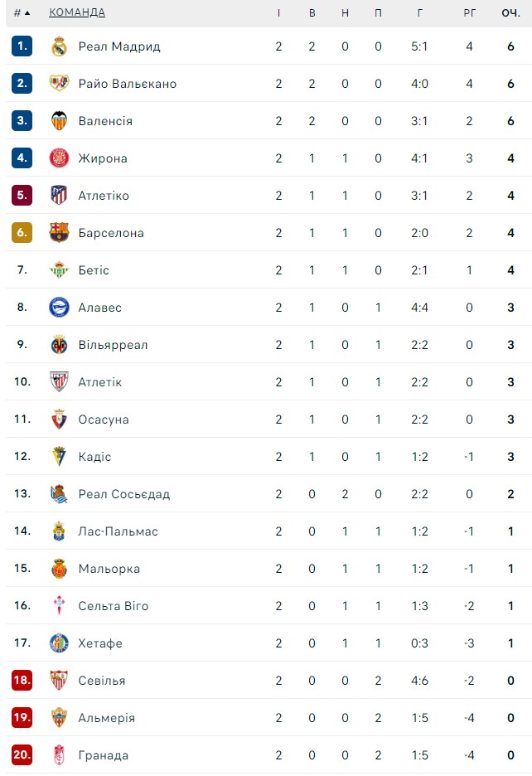
Task: Open the Реал Сосьєдад team link
Action: tap(124, 494)
